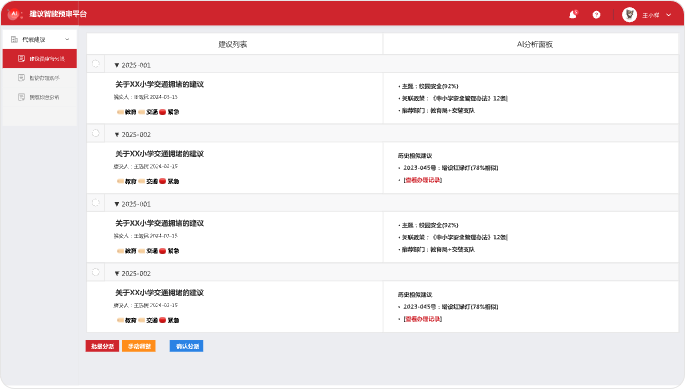Collapse the sidebar group with its chevron
The width and height of the screenshot is (685, 389).
click(67, 39)
